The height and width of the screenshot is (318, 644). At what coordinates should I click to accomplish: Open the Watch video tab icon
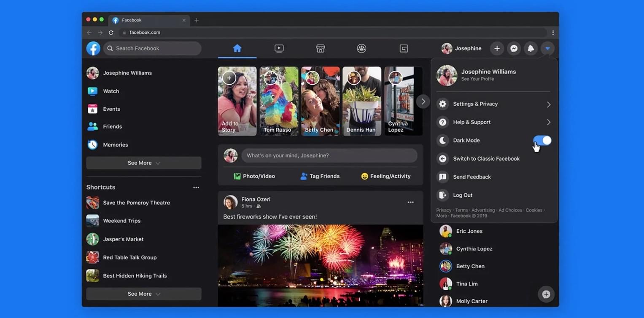(x=279, y=48)
